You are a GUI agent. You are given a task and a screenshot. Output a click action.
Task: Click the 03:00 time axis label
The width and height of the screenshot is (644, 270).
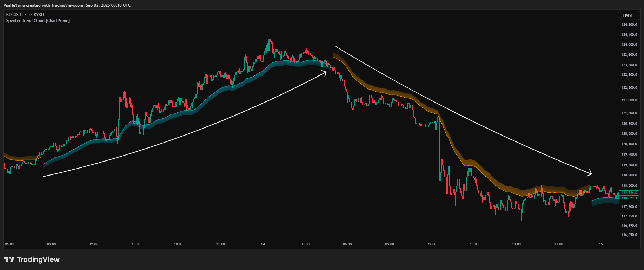click(305, 244)
